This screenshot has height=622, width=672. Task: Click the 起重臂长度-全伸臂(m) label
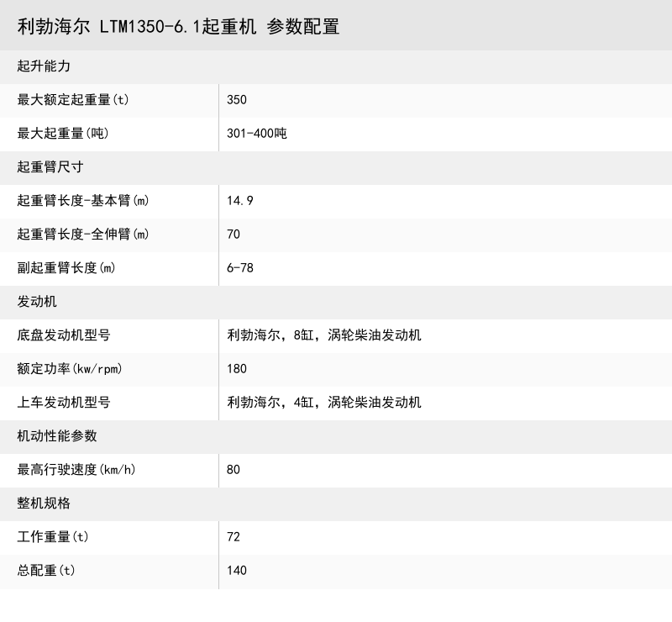[x=85, y=235]
